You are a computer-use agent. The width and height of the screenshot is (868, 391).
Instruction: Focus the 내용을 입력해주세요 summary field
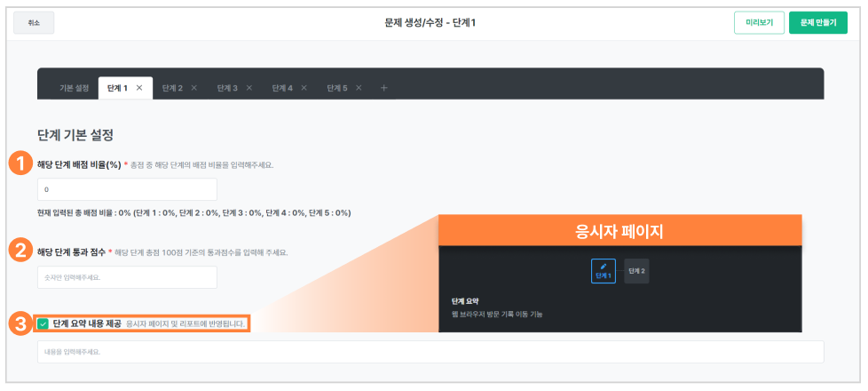point(430,352)
